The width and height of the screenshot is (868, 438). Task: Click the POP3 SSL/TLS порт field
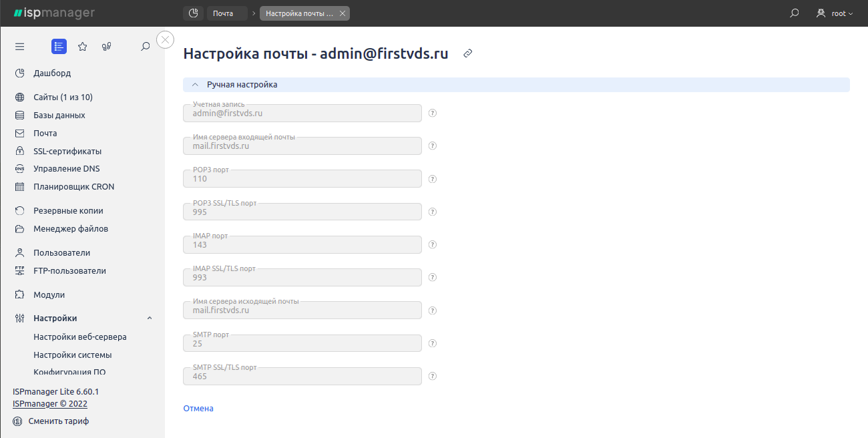pos(302,212)
